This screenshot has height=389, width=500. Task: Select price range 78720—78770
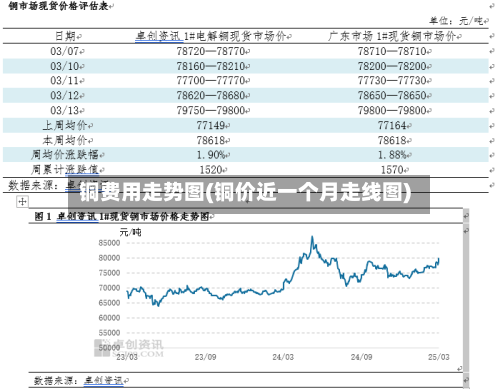(211, 51)
